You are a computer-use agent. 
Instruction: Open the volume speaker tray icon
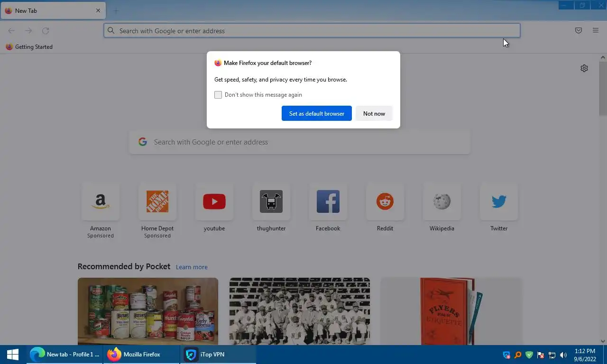pos(563,355)
